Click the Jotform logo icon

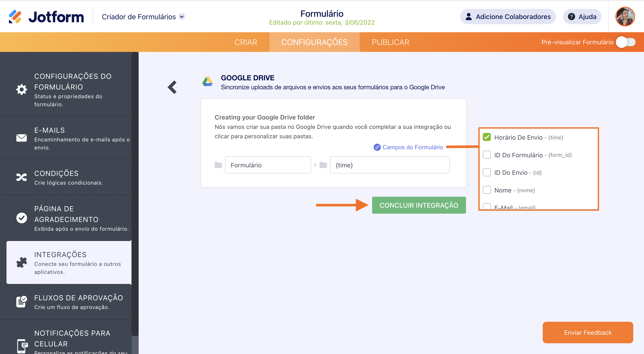15,17
